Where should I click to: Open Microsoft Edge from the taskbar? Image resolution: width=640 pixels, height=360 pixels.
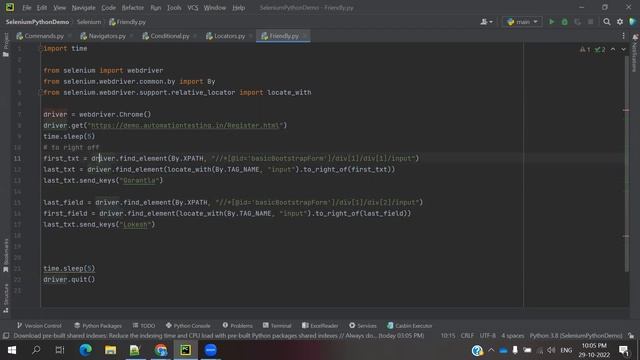[85, 350]
